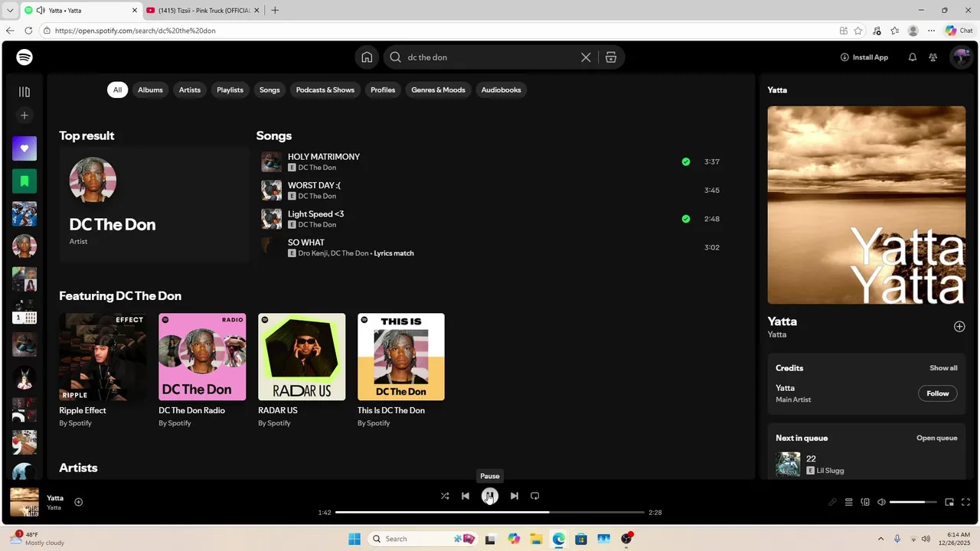Enter full screen player
980x551 pixels.
965,503
